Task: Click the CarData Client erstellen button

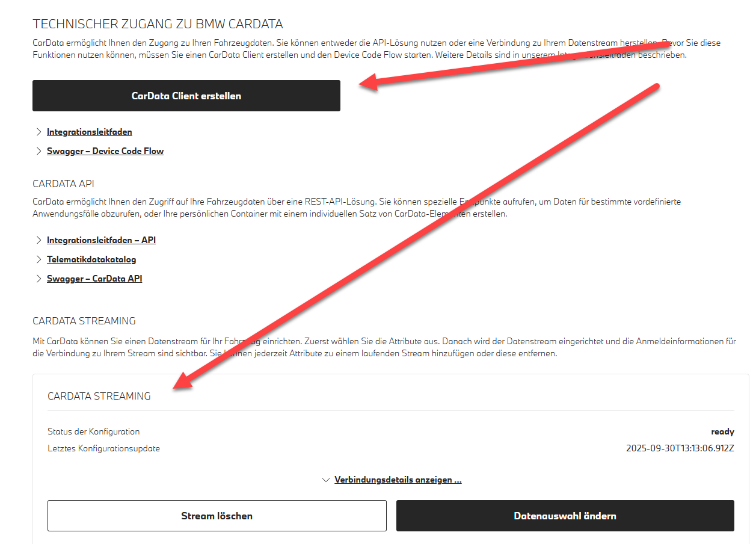Action: tap(186, 96)
